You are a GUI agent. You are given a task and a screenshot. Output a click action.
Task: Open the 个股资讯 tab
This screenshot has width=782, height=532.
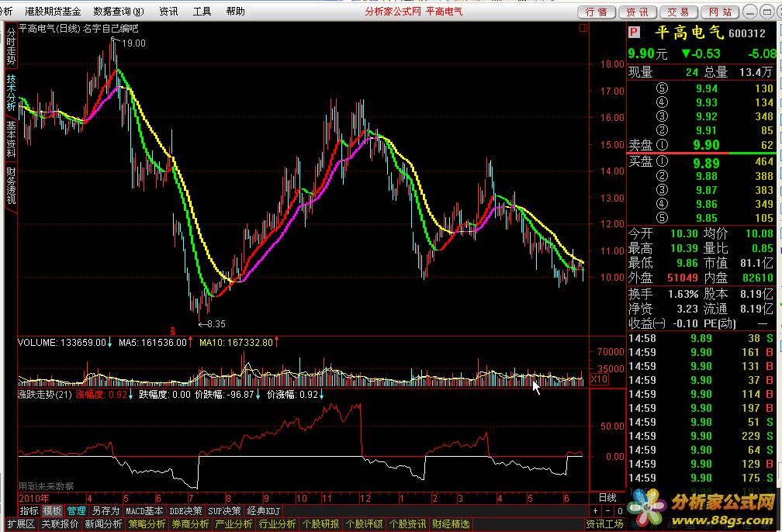407,524
